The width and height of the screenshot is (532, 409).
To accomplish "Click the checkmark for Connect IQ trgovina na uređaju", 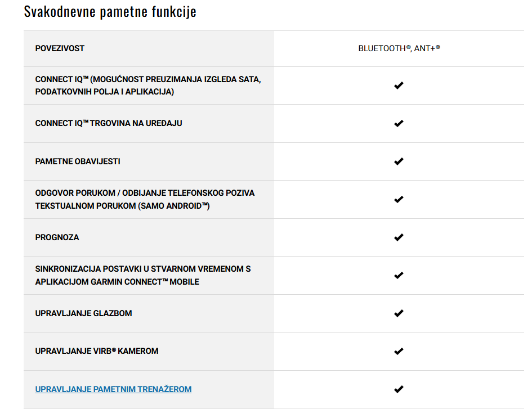I will [399, 123].
